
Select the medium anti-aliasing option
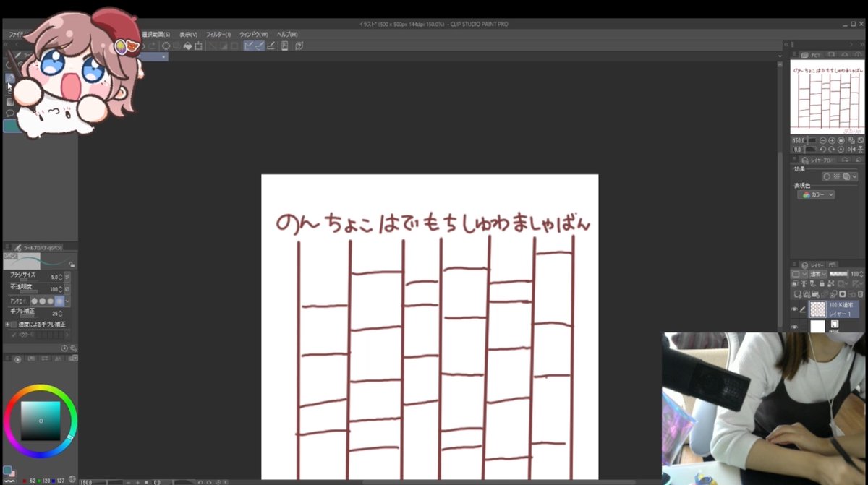tap(51, 301)
